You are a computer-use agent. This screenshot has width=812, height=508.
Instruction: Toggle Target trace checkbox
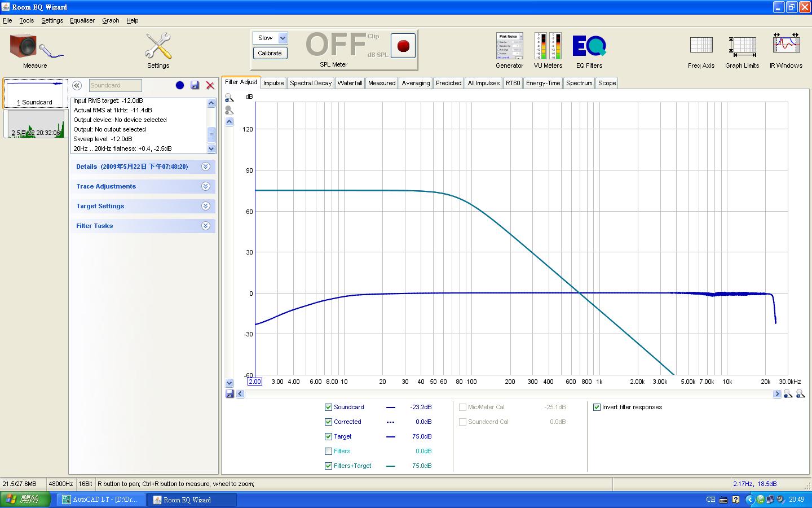coord(328,436)
